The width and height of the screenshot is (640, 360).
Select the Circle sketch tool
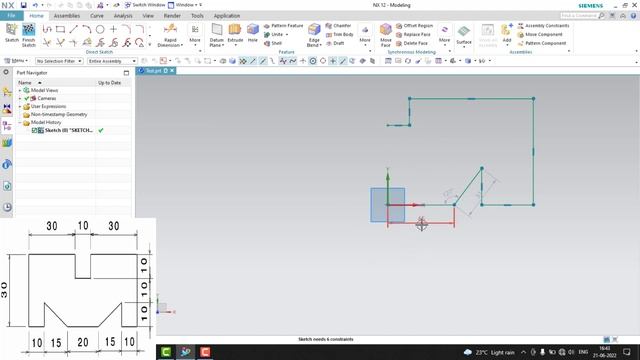click(100, 29)
